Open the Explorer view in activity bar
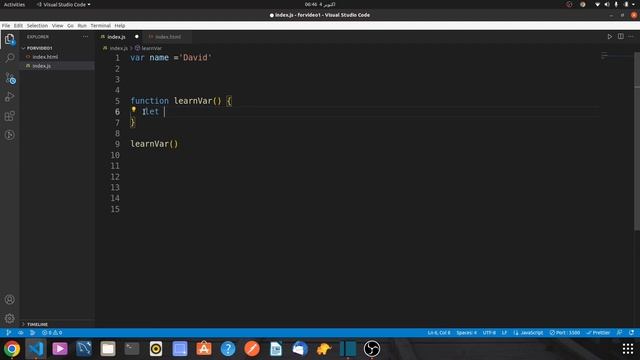 click(x=10, y=40)
